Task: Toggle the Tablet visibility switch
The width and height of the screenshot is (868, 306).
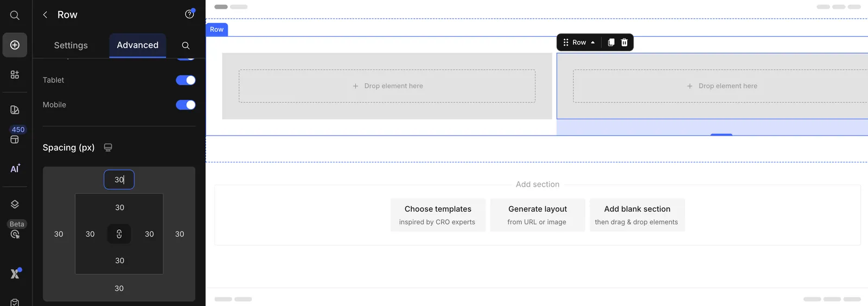Action: coord(186,80)
